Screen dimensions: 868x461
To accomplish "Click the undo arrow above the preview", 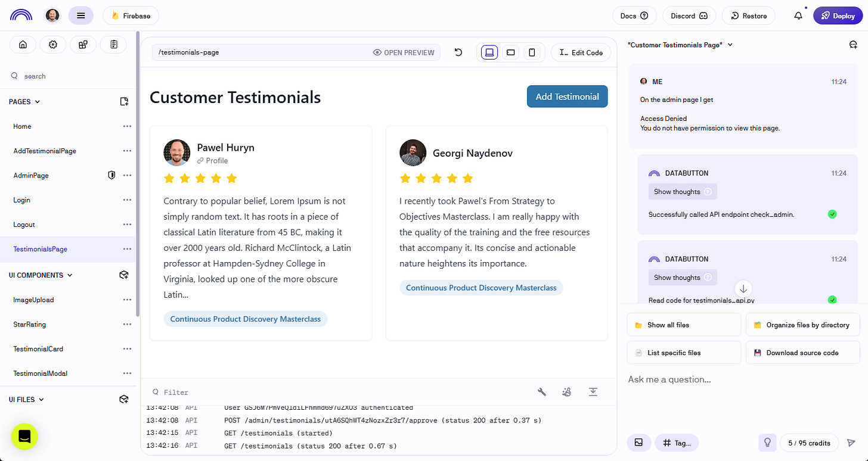I will [x=458, y=52].
